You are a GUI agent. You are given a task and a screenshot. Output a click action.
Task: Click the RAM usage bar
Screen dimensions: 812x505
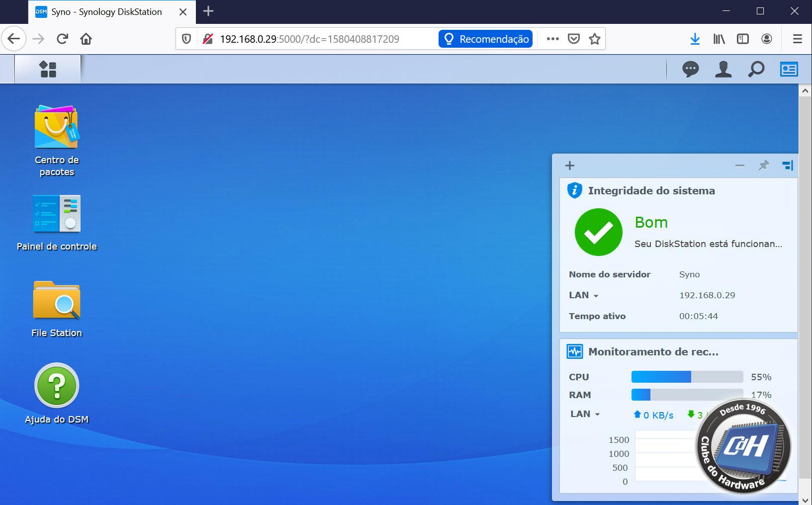(x=687, y=395)
